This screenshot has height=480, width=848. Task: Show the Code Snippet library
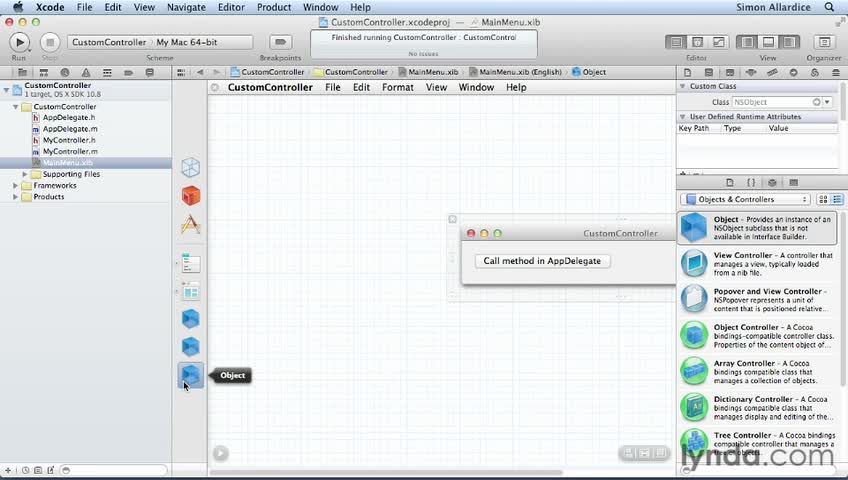pos(751,183)
